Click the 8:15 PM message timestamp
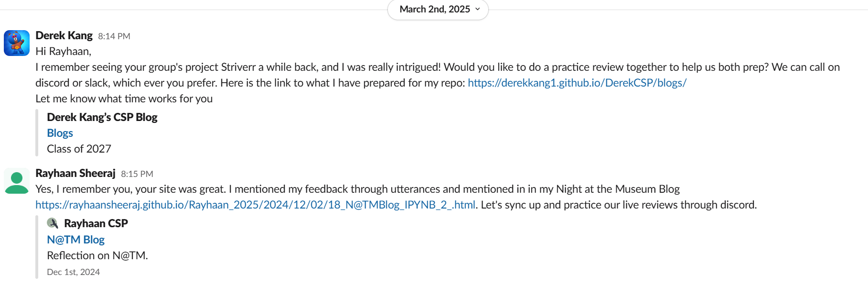This screenshot has width=868, height=286. tap(137, 174)
